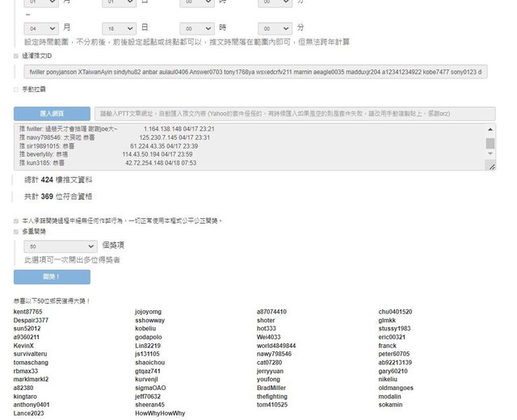The width and height of the screenshot is (517, 420).
Task: Toggle the 手動拉霸 checkbox
Action: click(x=16, y=89)
